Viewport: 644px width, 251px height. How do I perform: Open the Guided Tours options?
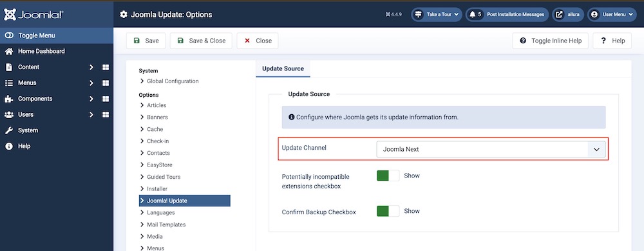(164, 177)
